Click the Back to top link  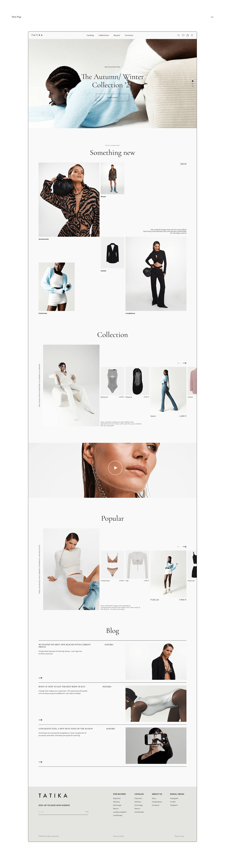(179, 836)
